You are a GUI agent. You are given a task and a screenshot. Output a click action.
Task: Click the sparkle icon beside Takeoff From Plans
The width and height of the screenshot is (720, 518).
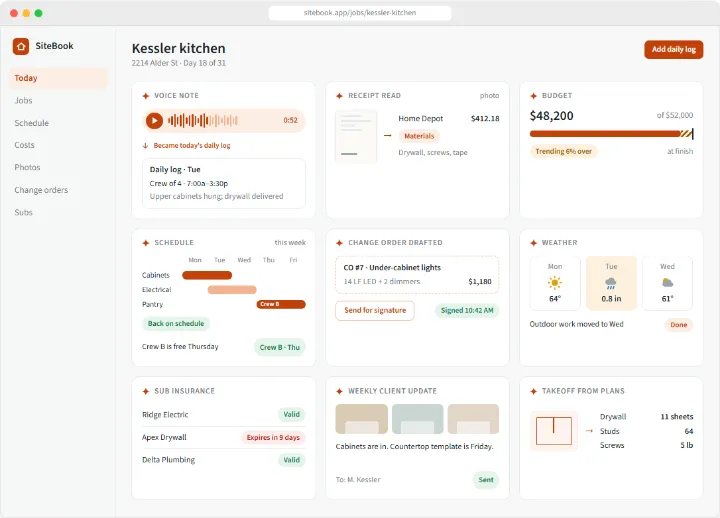tap(533, 391)
